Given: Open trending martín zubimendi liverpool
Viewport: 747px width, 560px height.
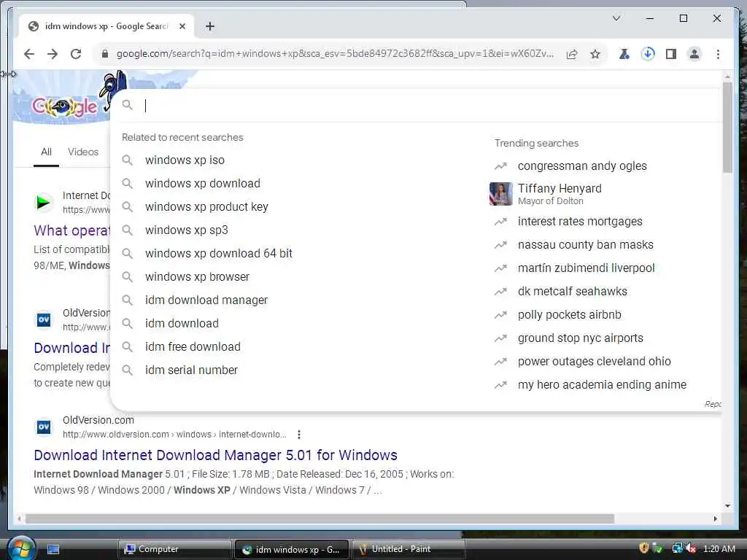Looking at the screenshot, I should point(586,268).
